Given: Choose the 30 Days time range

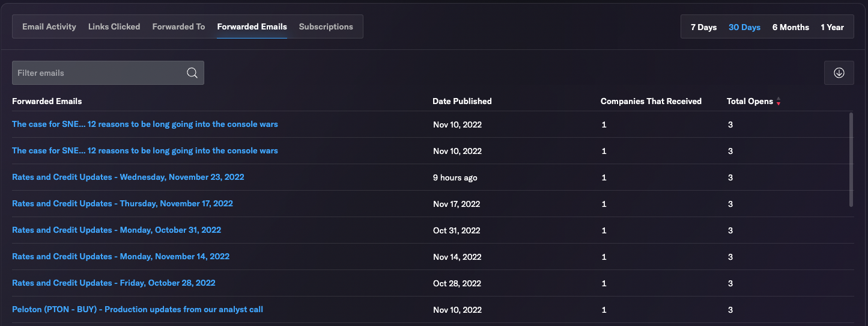Looking at the screenshot, I should pyautogui.click(x=744, y=27).
